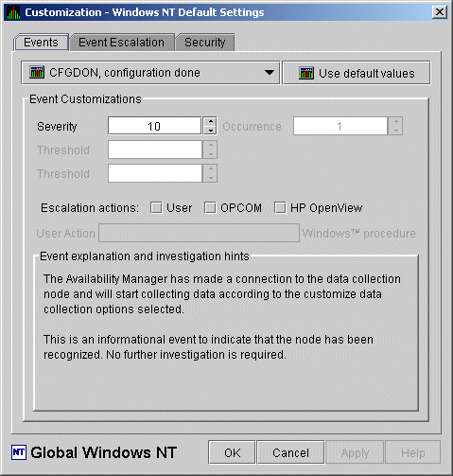The image size is (453, 476).
Task: Click the text 'No further investigation is required.'
Action: click(x=196, y=355)
